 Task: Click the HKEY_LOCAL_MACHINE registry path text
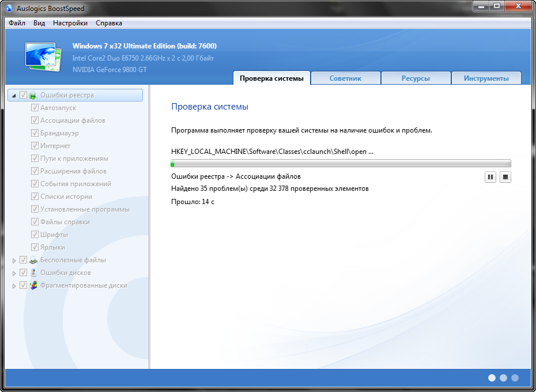point(272,152)
